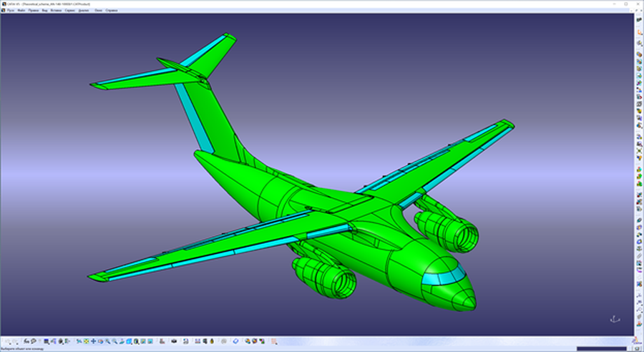Open the Сервис menu
Viewport: 644px width, 352px height.
(69, 10)
